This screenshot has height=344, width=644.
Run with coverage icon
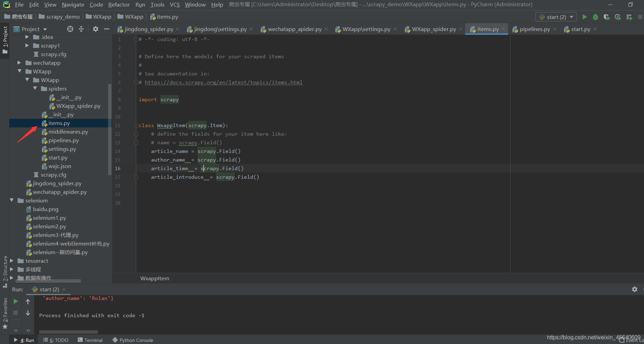click(x=607, y=17)
